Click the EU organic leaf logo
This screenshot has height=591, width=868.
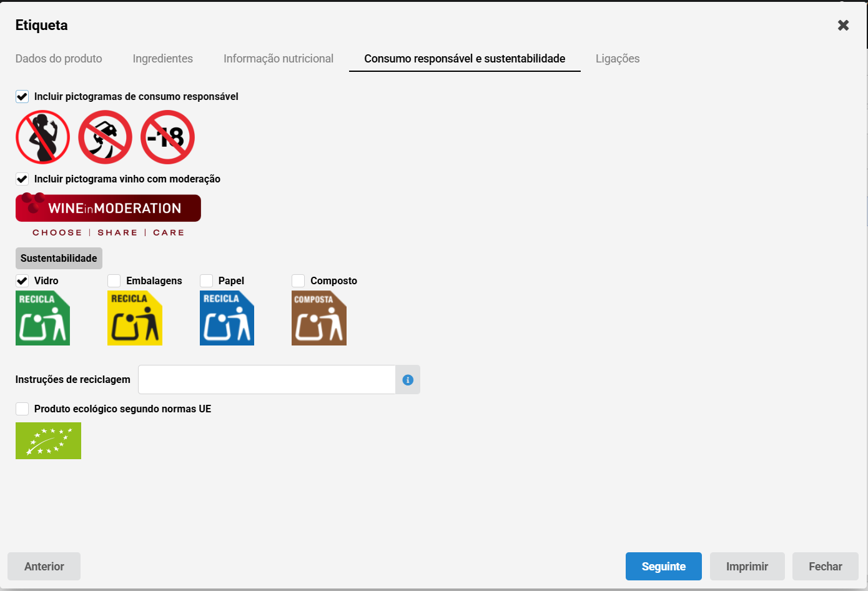coord(48,440)
